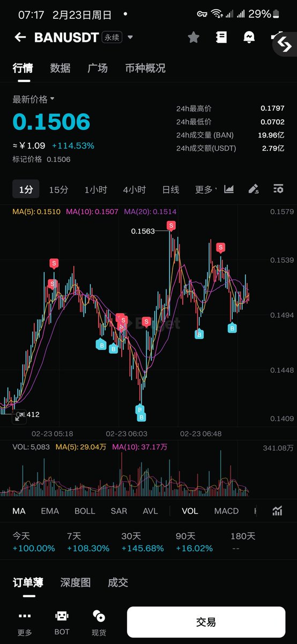Expand chart to fullscreen with arrows icon

click(x=20, y=416)
